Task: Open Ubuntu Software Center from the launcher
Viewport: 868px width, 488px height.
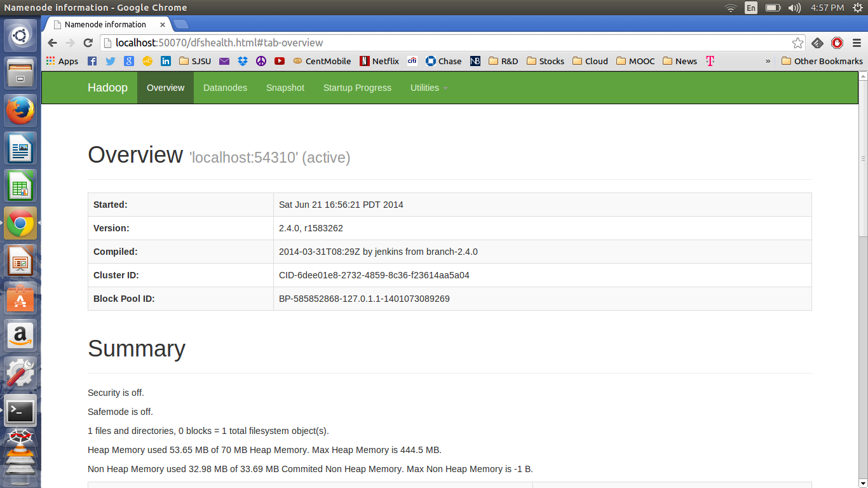Action: 21,298
